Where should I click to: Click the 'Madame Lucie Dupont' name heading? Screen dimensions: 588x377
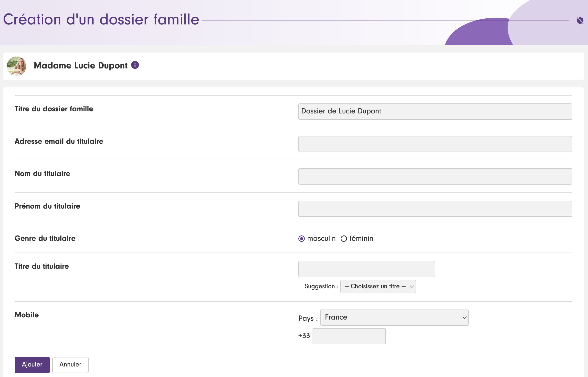(x=80, y=66)
